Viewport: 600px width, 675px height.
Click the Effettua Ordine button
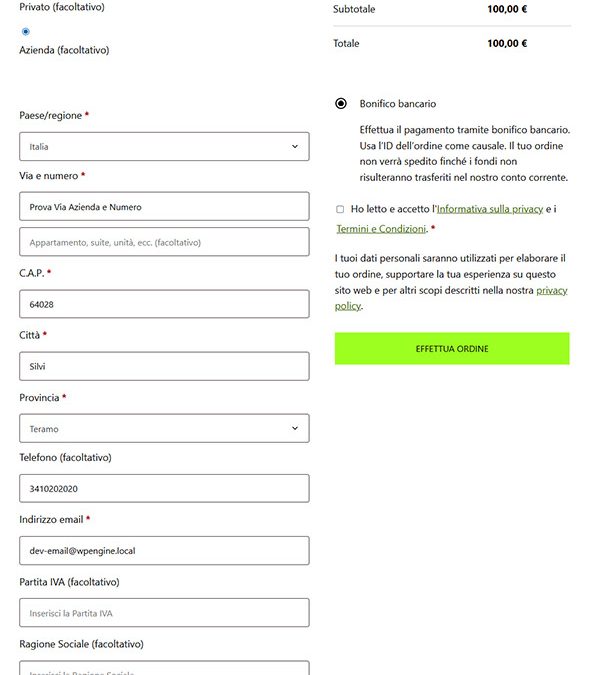452,349
